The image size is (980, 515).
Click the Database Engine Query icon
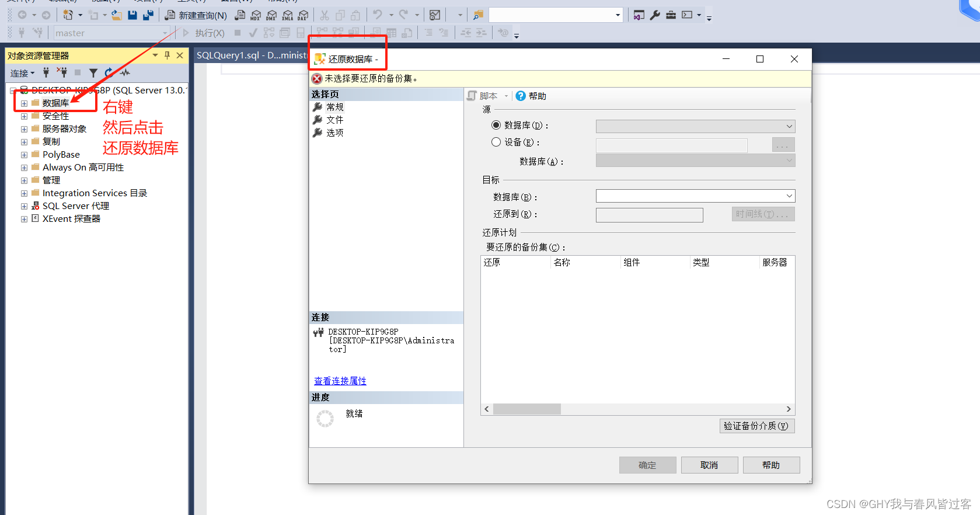click(240, 15)
